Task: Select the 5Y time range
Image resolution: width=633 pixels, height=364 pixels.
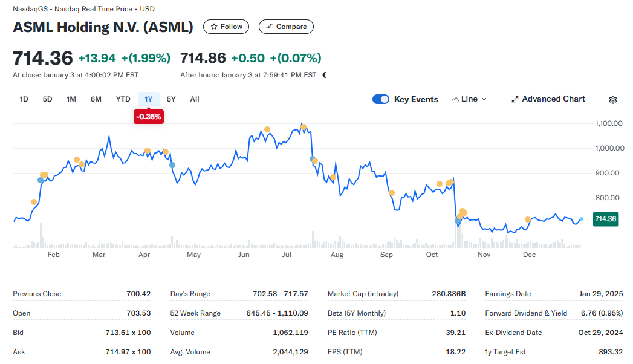Action: [x=171, y=99]
